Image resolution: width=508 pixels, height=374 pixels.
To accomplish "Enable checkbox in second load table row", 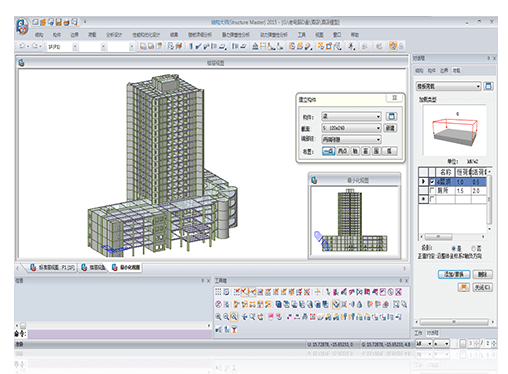I will pyautogui.click(x=432, y=190).
